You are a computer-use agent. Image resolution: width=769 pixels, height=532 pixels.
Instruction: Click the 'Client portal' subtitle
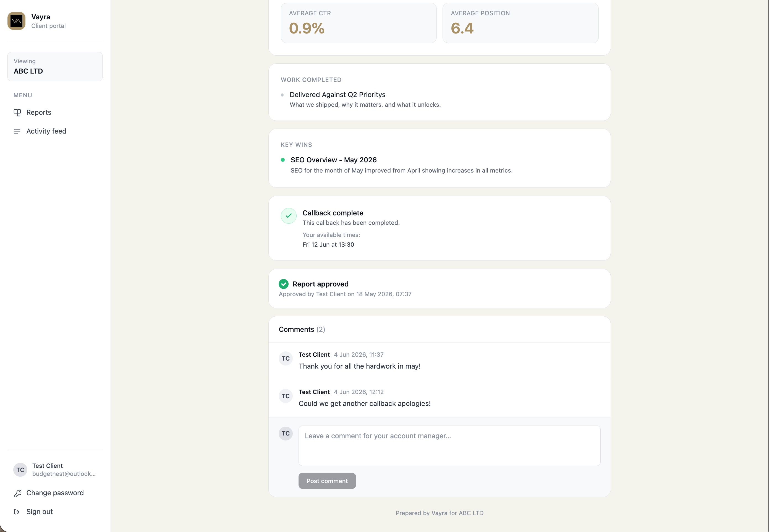point(48,26)
